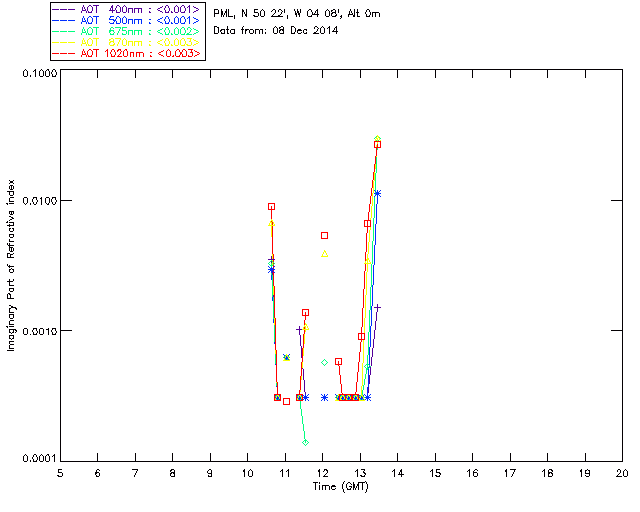Click the x-axis tick label 19
The width and height of the screenshot is (640, 512).
(585, 473)
